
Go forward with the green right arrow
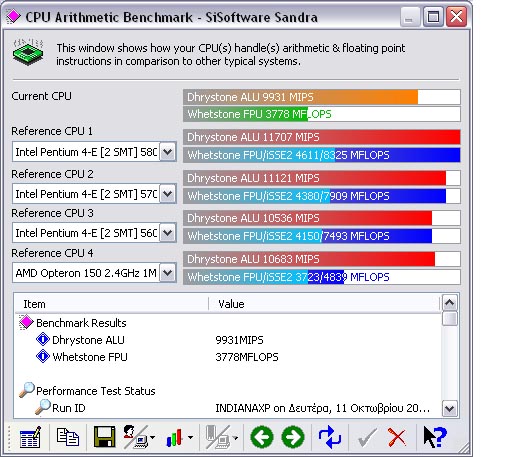pos(293,437)
